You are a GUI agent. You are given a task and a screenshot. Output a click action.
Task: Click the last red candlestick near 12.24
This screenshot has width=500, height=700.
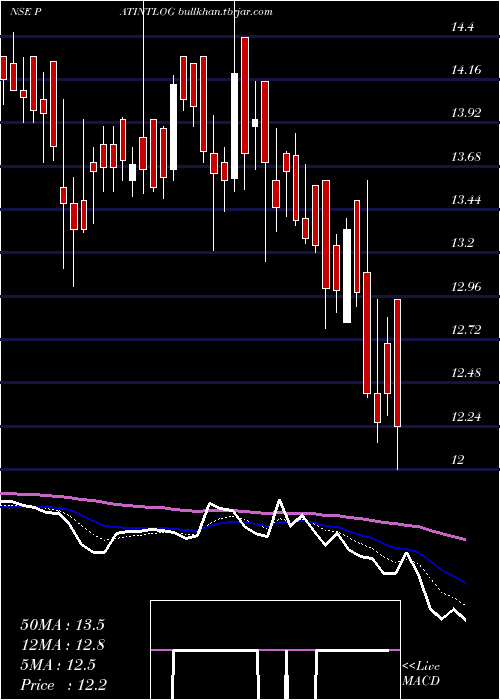pos(397,363)
